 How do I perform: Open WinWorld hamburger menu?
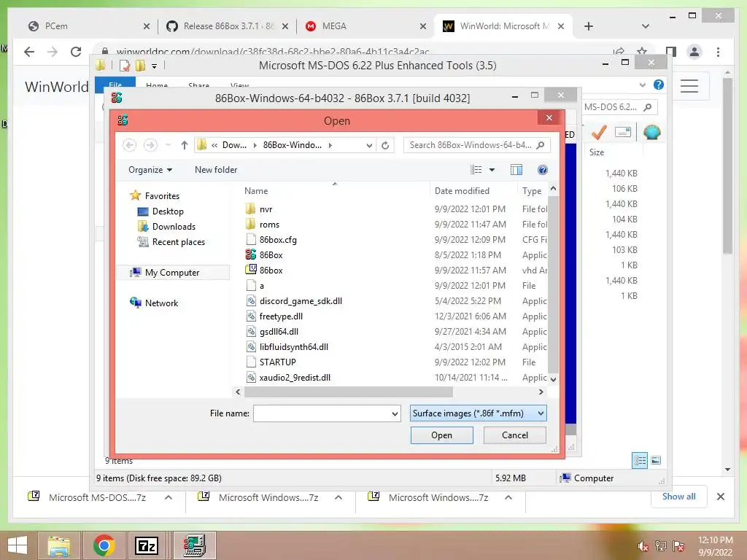coord(689,86)
